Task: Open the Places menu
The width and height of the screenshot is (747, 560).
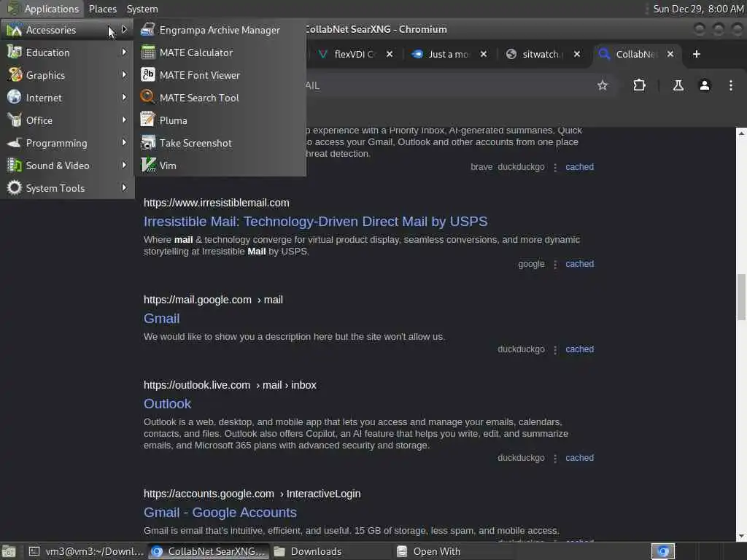Action: click(102, 9)
